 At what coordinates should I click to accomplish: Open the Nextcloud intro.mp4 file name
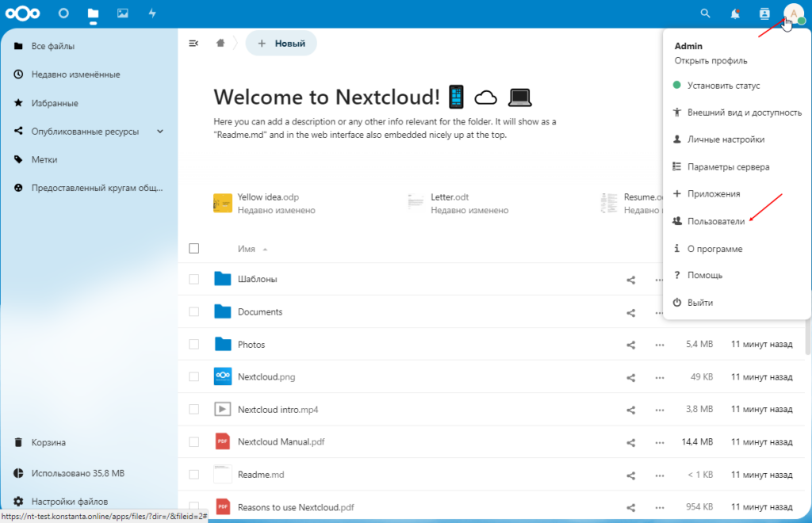[278, 409]
